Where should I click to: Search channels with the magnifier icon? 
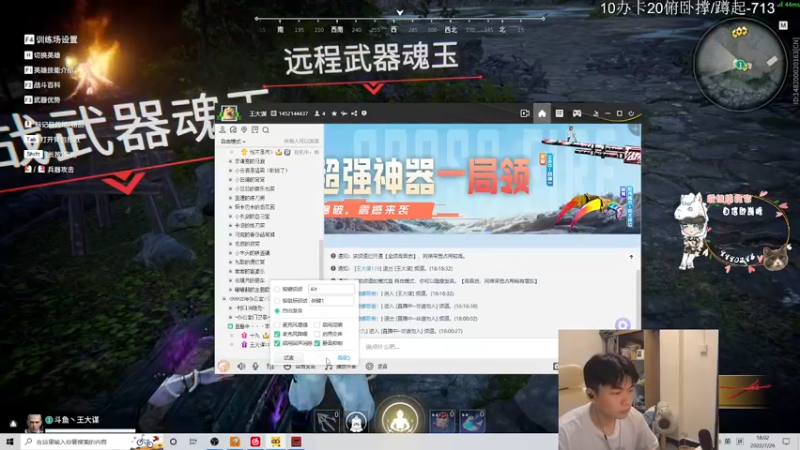coord(266,130)
